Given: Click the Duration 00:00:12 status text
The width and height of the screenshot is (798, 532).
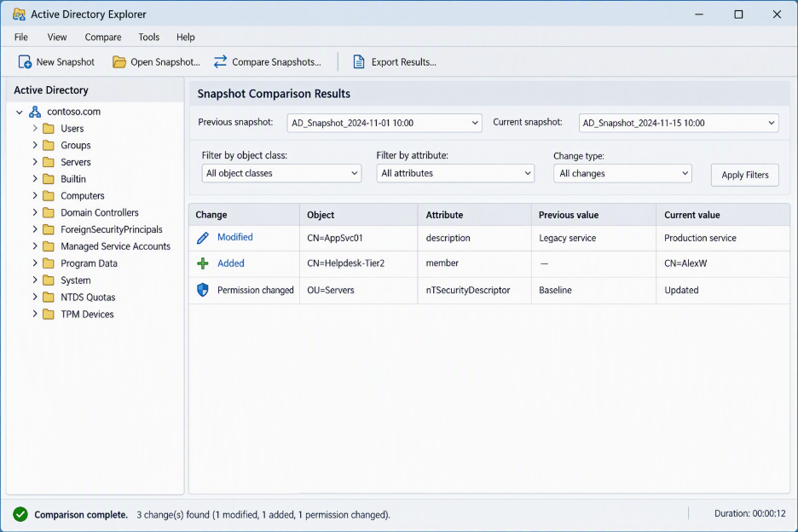Looking at the screenshot, I should coord(749,514).
